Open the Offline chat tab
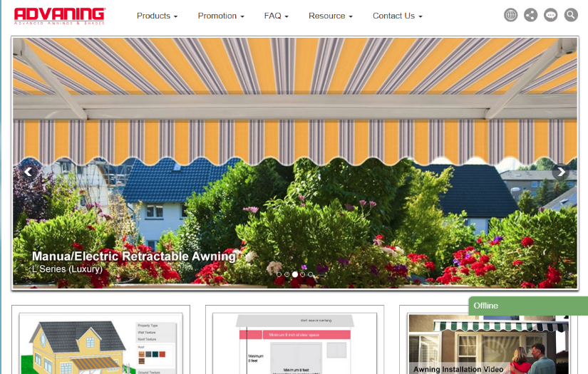588x374 pixels. [528, 306]
